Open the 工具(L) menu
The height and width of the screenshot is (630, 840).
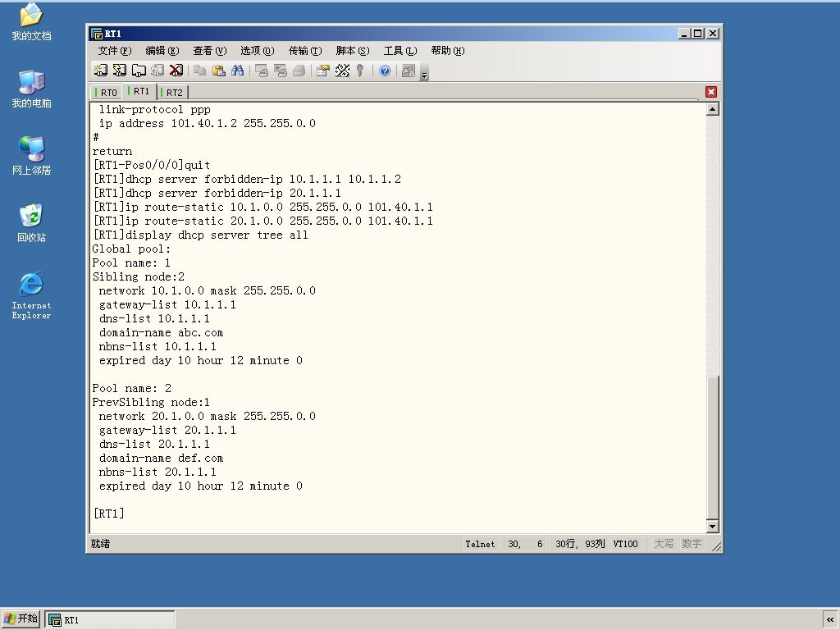(400, 51)
